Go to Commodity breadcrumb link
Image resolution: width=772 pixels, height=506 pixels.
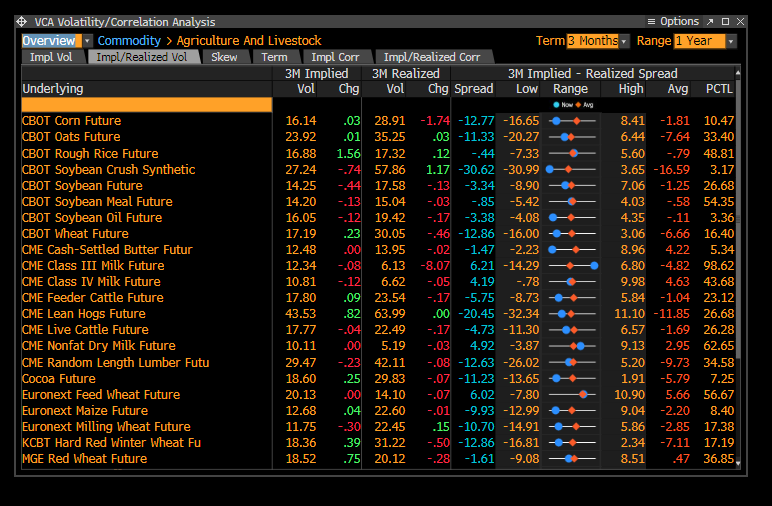(x=129, y=41)
